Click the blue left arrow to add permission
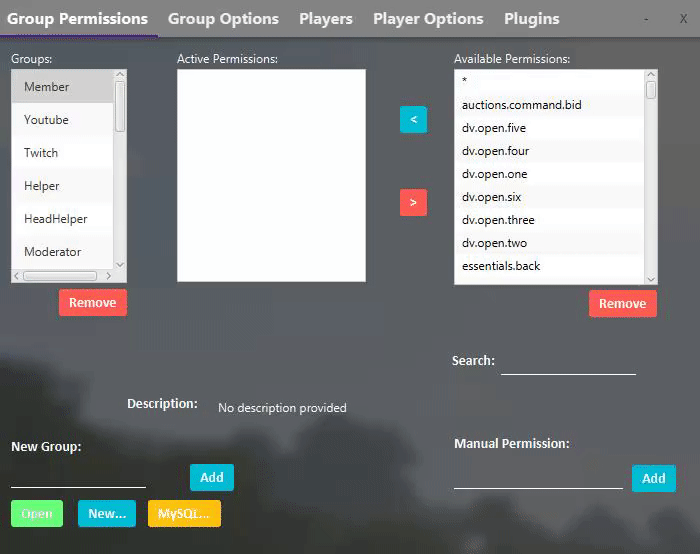The image size is (700, 554). (x=413, y=120)
